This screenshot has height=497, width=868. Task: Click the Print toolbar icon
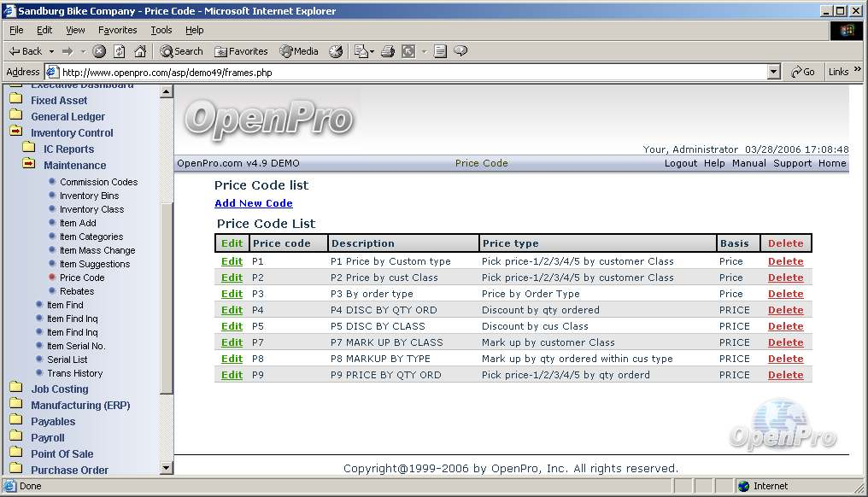[x=387, y=51]
